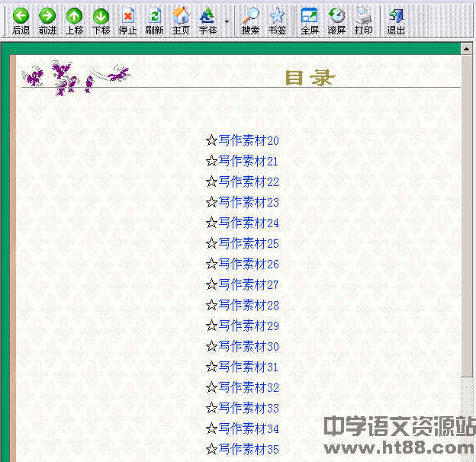Stop loading with the 停止 icon
Screen dimensions: 476x462
(x=128, y=16)
